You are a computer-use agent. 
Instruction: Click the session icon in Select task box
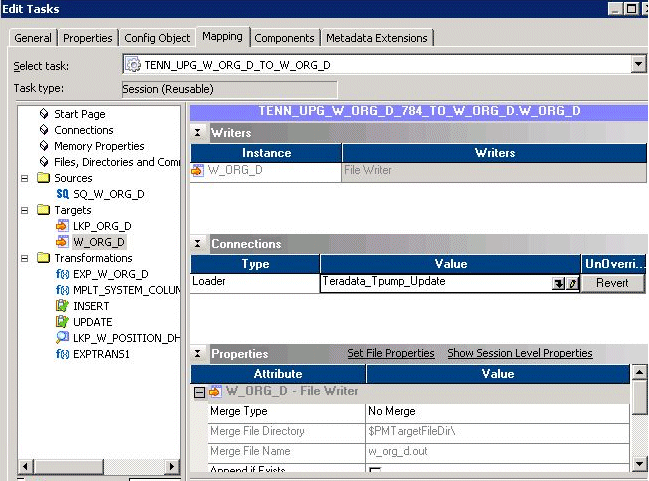coord(133,65)
